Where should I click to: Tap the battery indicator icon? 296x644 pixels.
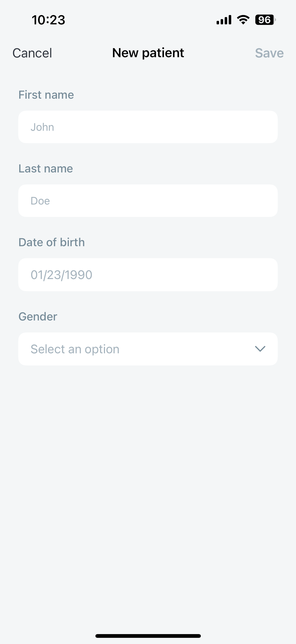click(265, 20)
